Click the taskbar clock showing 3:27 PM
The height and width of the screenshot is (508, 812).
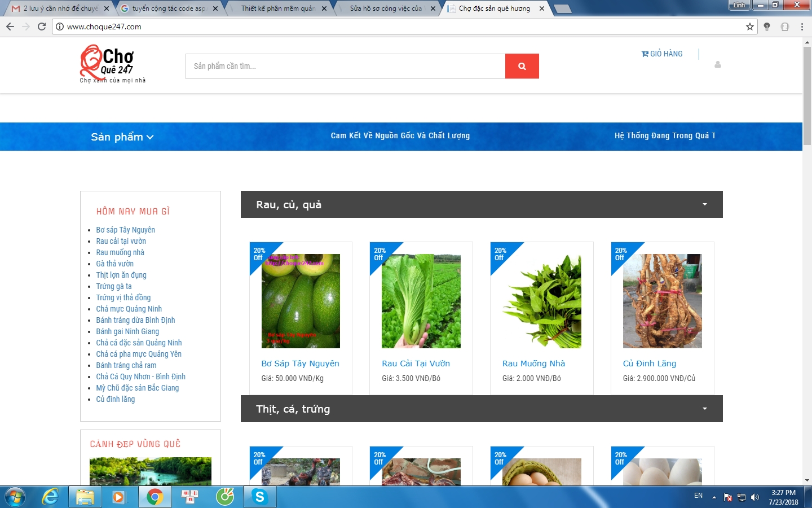coord(783,497)
